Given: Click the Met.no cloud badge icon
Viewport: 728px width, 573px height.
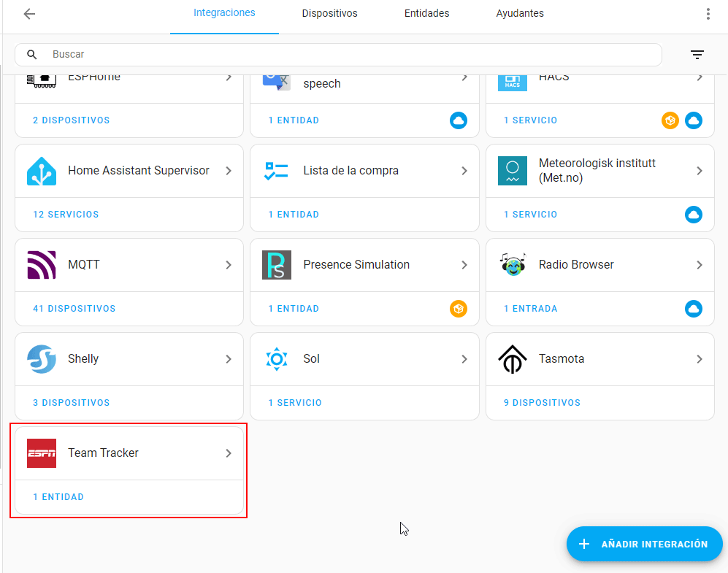Looking at the screenshot, I should point(693,215).
